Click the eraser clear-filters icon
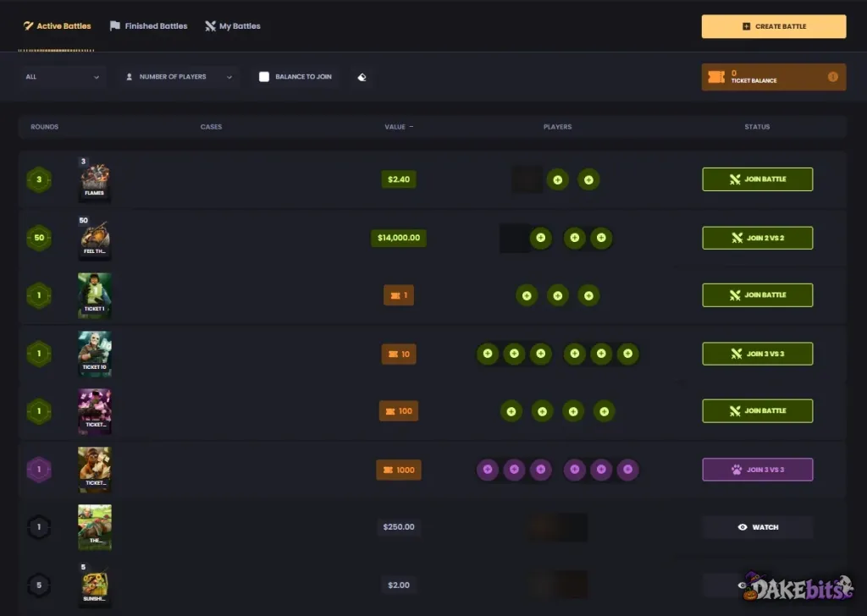 pyautogui.click(x=362, y=77)
